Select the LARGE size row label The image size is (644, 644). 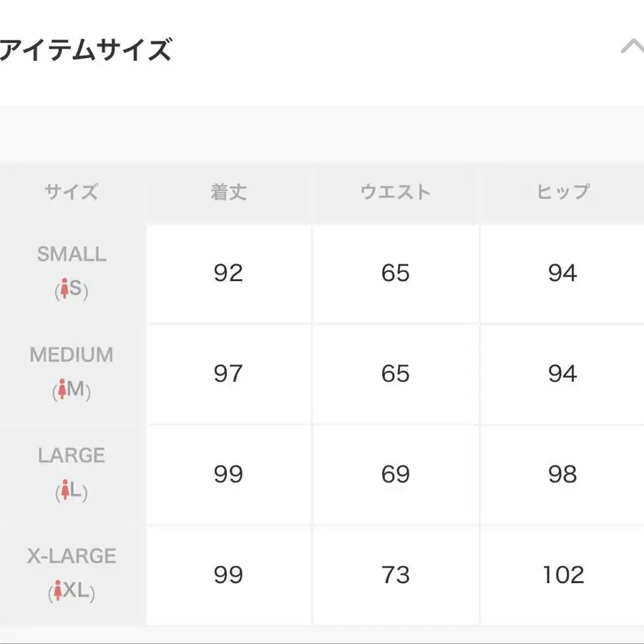[72, 456]
